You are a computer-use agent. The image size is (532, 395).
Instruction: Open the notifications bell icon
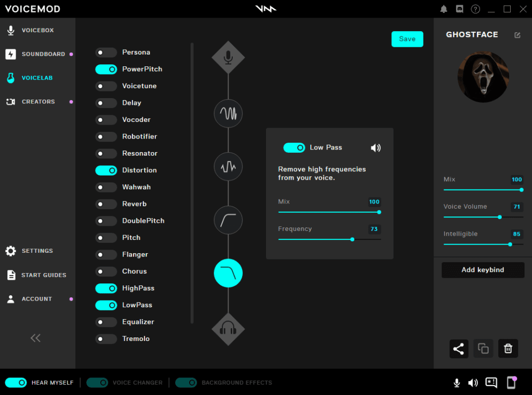(444, 9)
